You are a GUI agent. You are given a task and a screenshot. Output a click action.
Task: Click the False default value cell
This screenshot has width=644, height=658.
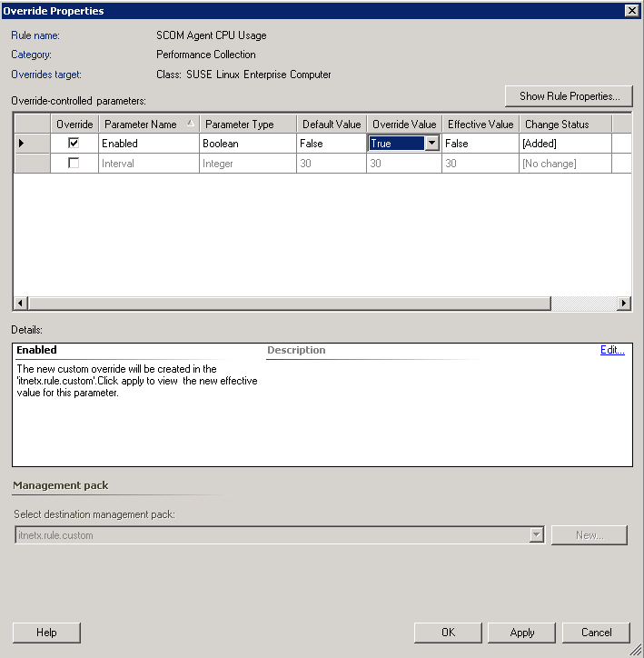point(332,143)
